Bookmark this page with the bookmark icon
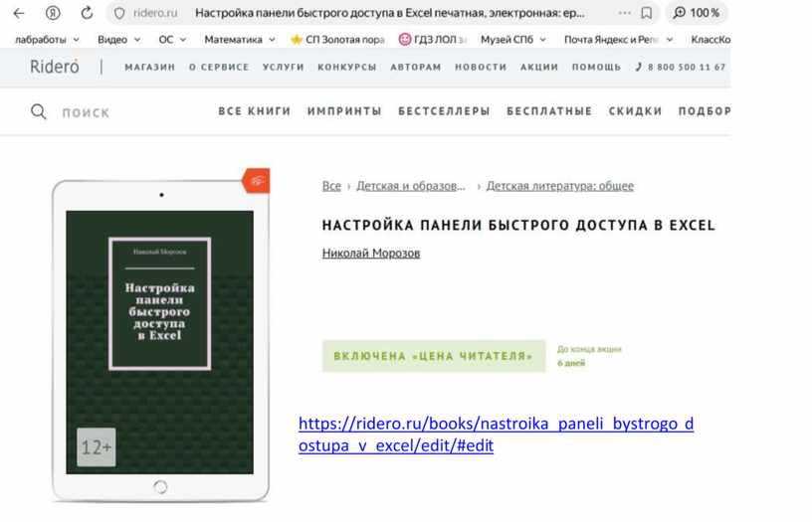Image resolution: width=812 pixels, height=522 pixels. 647,13
